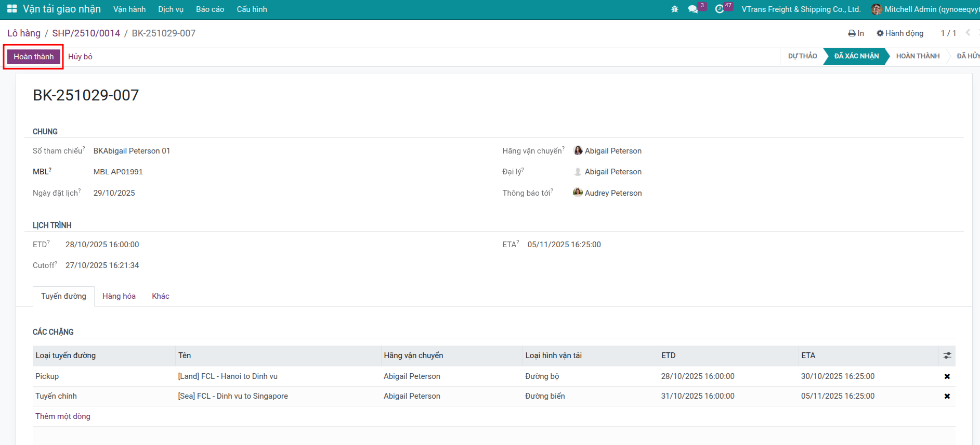Click Thêm một dòng link
This screenshot has height=445, width=980.
pyautogui.click(x=63, y=416)
